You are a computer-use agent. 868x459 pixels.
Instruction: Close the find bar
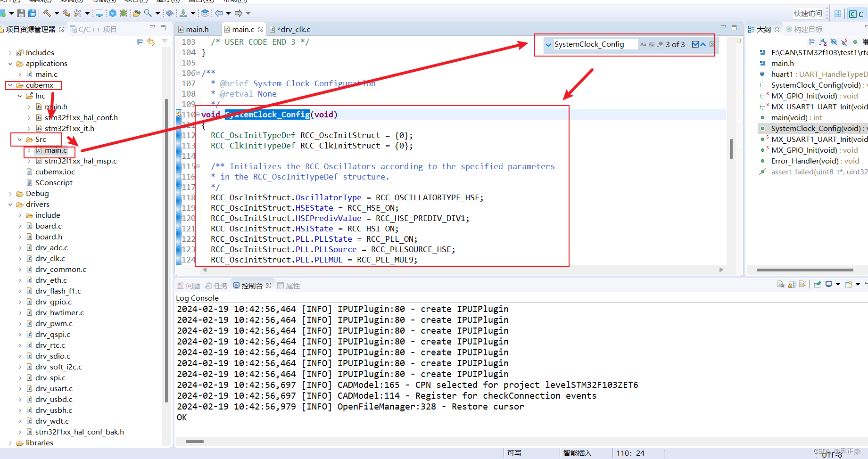tap(712, 44)
